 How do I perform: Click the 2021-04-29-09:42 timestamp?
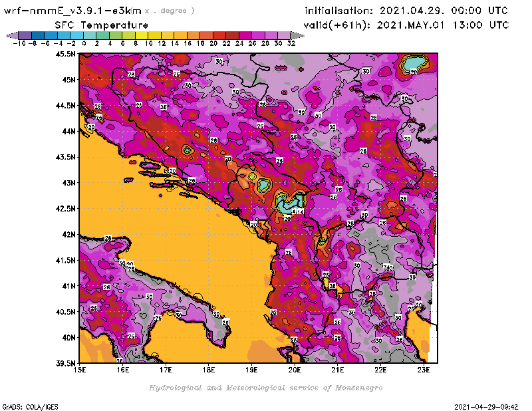point(486,407)
